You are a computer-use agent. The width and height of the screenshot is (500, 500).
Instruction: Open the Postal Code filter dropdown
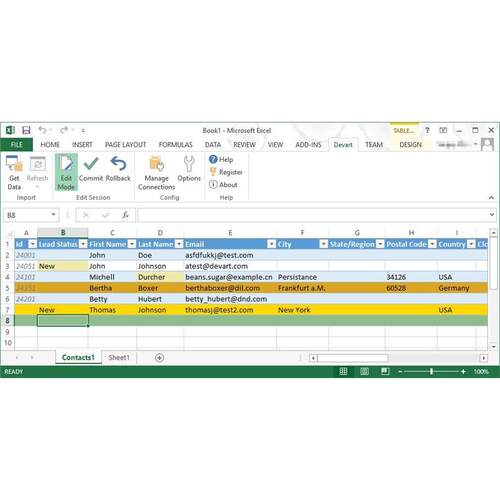click(x=432, y=244)
